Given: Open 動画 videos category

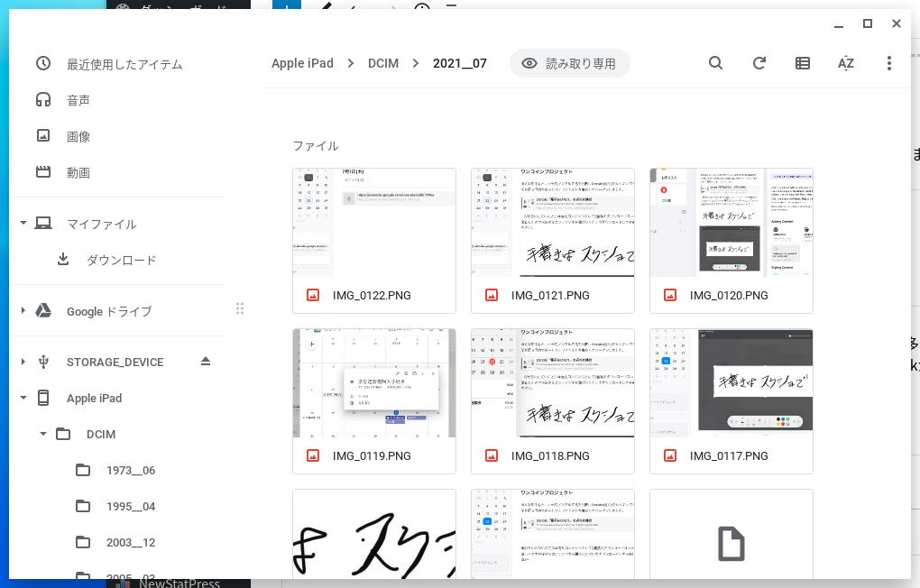Looking at the screenshot, I should pyautogui.click(x=78, y=172).
